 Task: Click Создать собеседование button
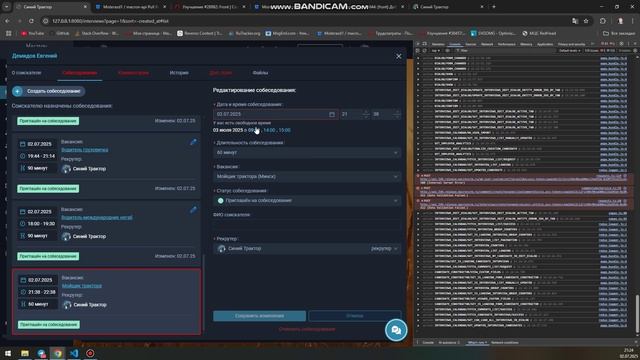[49, 91]
